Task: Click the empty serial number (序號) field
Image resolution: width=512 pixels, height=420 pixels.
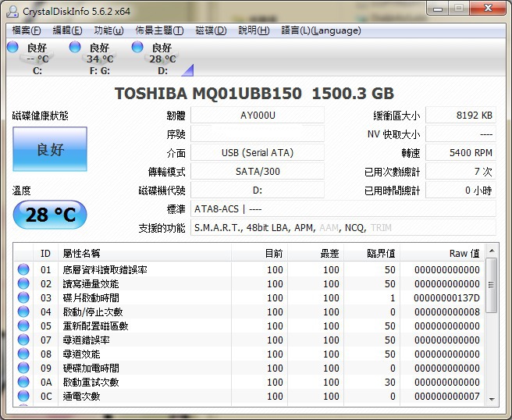Action: coord(258,134)
